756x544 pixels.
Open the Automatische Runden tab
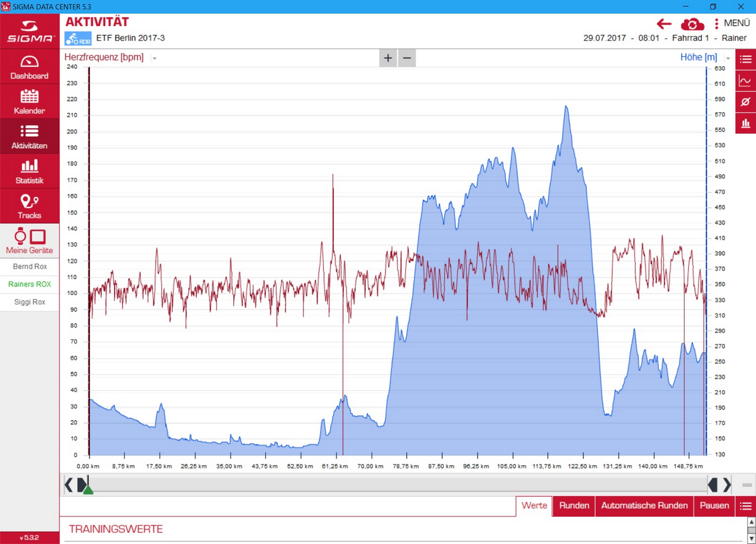pos(644,506)
